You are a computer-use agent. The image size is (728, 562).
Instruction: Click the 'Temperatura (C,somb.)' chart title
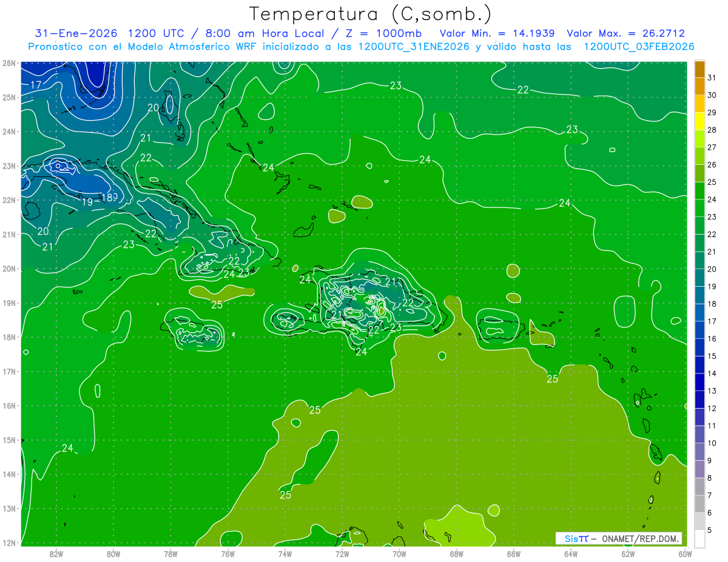tap(370, 14)
